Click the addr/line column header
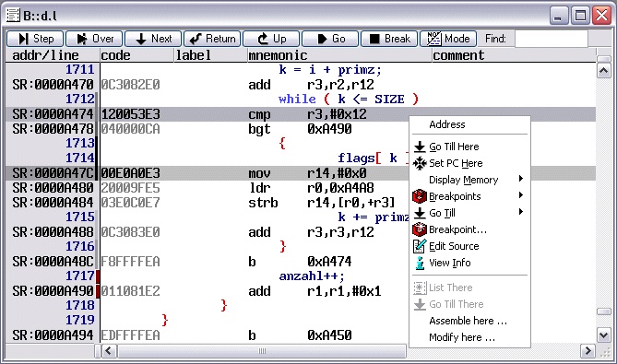 pos(53,55)
